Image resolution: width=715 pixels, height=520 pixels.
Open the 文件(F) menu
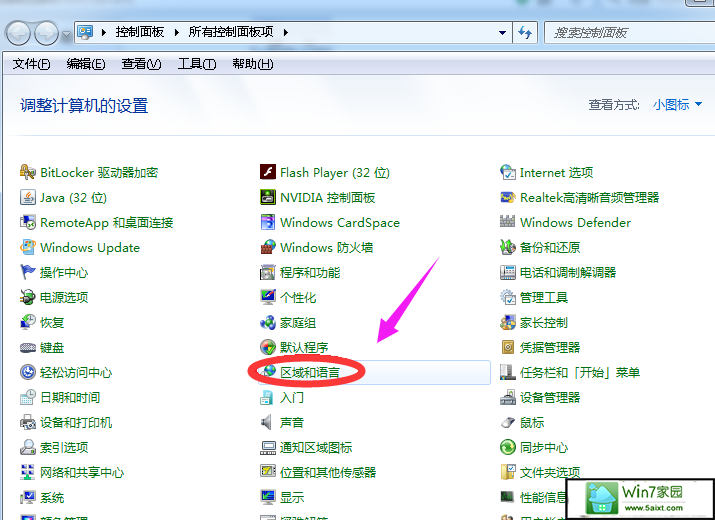coord(31,64)
